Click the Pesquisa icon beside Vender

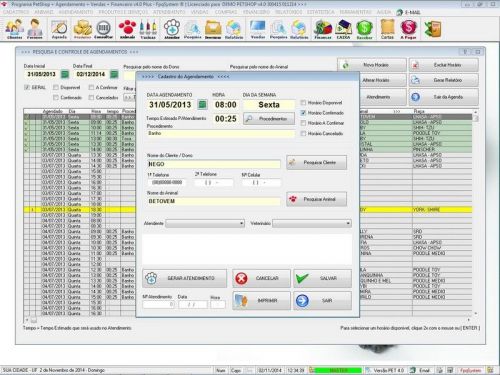coord(278,29)
